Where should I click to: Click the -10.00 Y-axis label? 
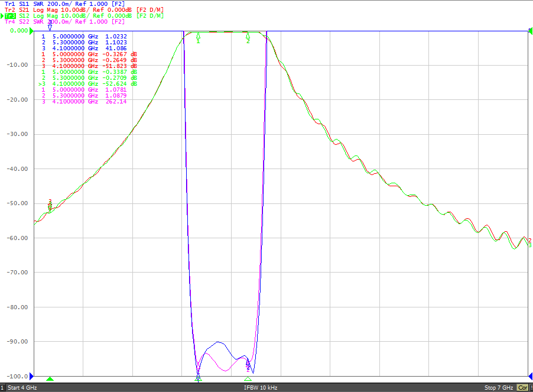(x=17, y=65)
